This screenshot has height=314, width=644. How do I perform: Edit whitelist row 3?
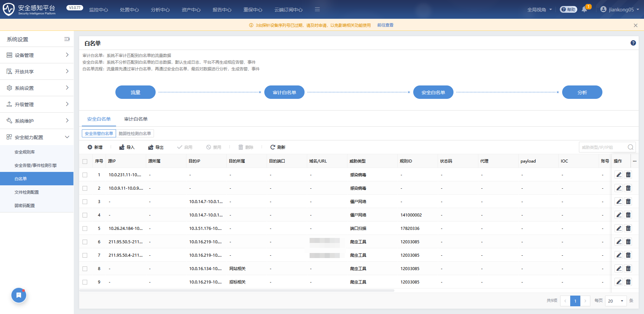coord(619,201)
